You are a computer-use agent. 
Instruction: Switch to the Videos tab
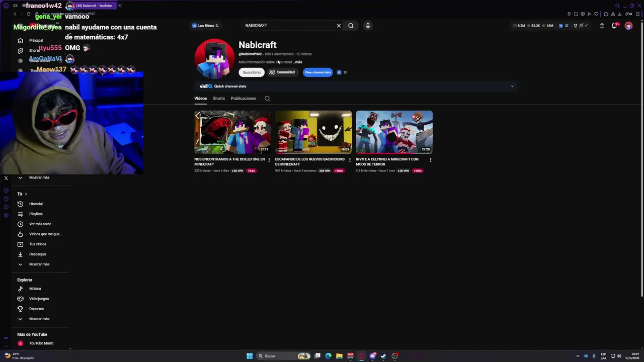(200, 99)
